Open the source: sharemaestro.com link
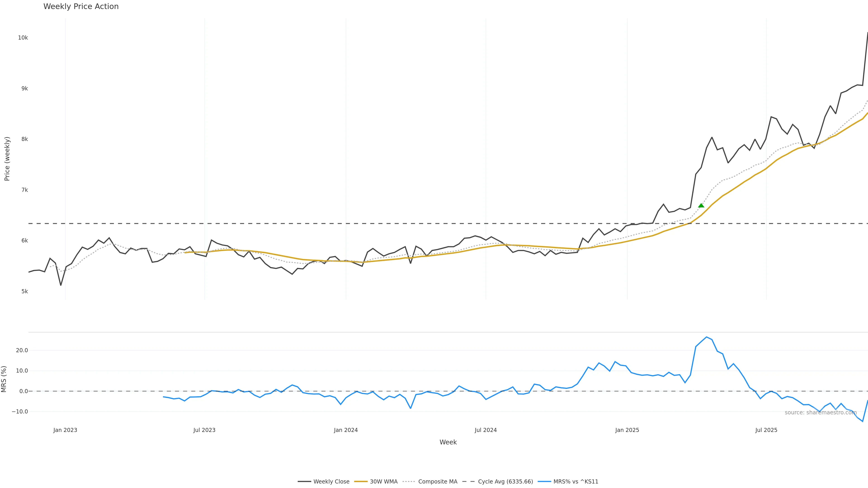 coord(821,413)
